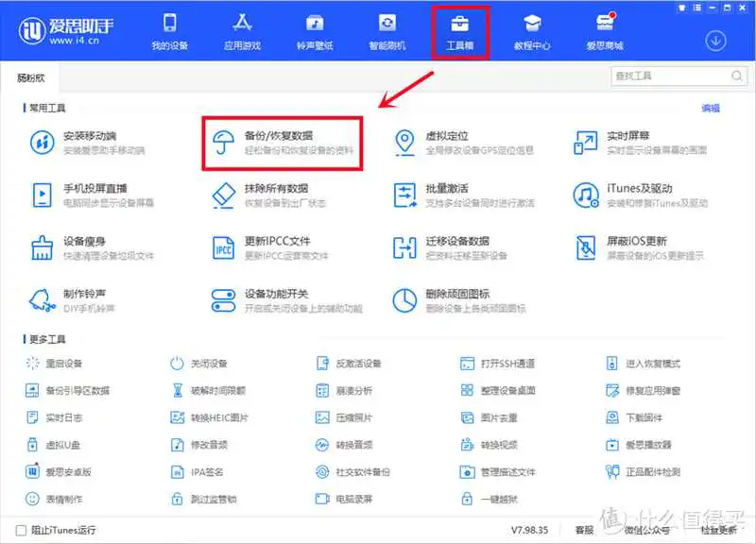Open 虚拟定位 location tool

463,143
